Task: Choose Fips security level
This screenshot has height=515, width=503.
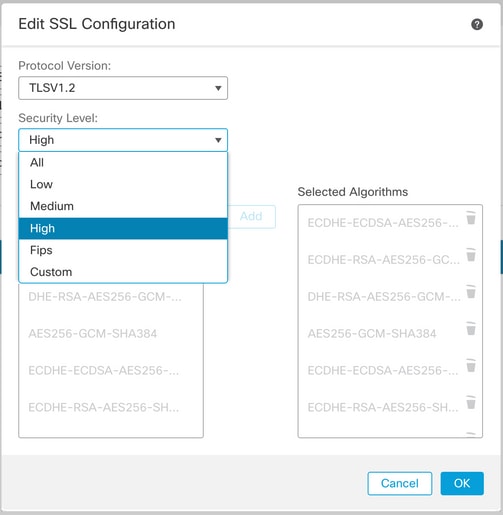Action: click(x=123, y=250)
